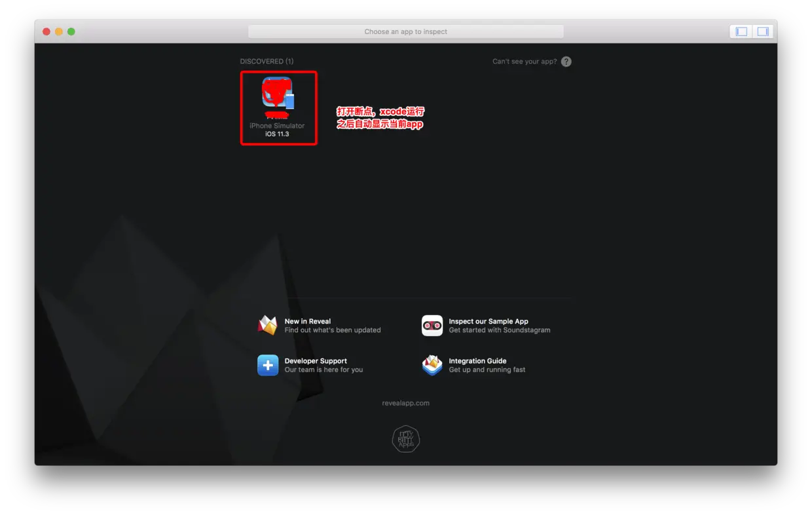This screenshot has height=515, width=812.
Task: Minimize the window with the yellow button
Action: 59,31
